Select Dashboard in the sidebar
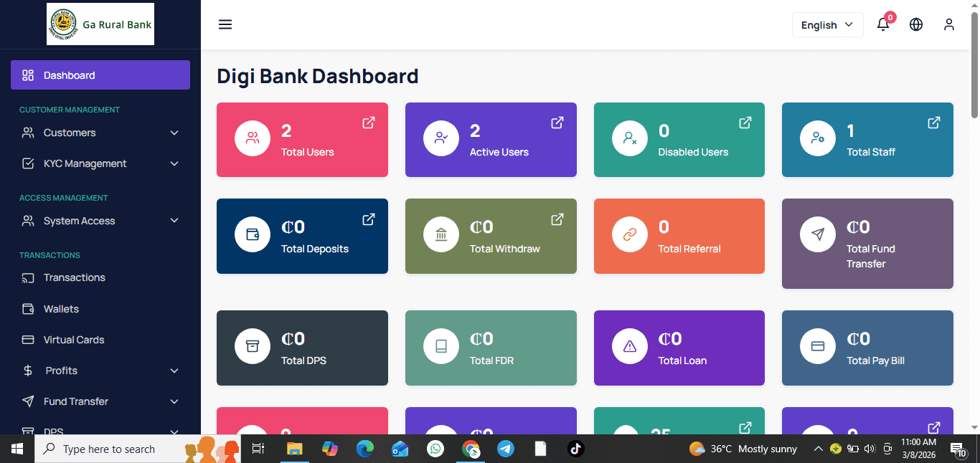Screen dimensions: 980x463 click(x=69, y=75)
